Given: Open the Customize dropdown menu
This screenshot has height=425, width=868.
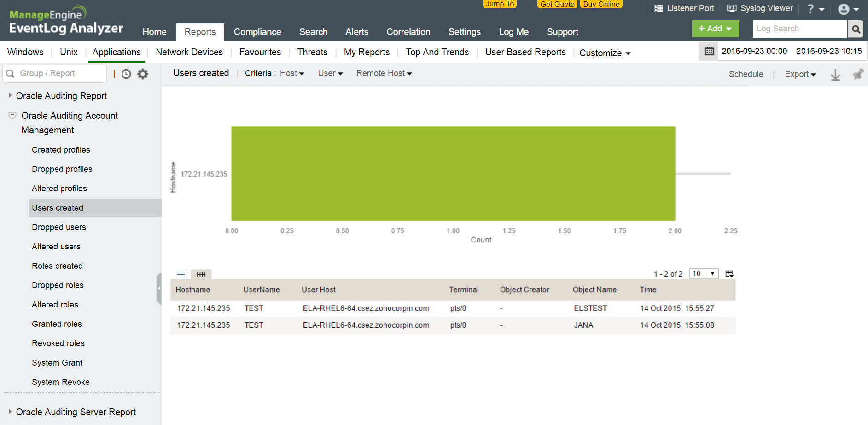Looking at the screenshot, I should [x=605, y=53].
